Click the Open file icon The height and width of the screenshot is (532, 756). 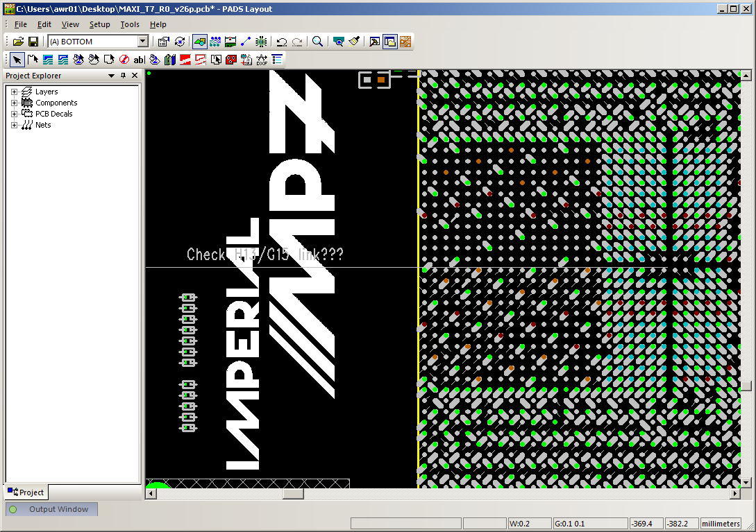[x=19, y=42]
